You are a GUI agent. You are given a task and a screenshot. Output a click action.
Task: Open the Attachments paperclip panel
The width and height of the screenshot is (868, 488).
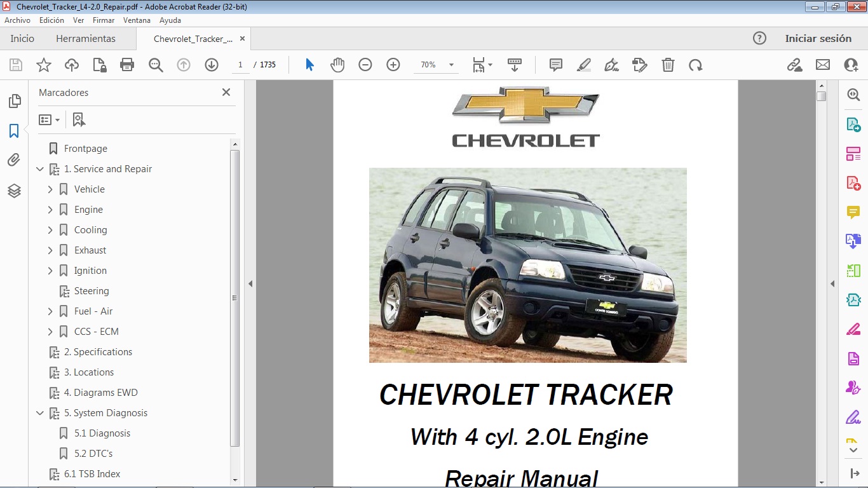tap(14, 160)
